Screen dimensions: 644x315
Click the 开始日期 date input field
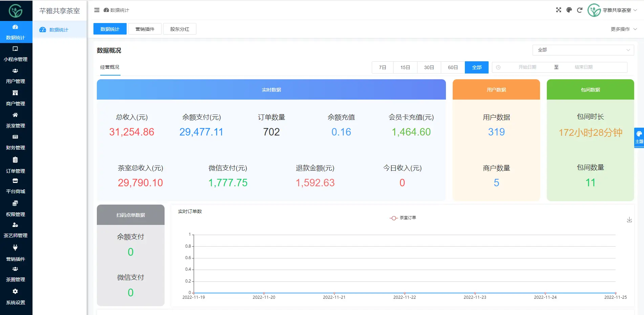coord(527,67)
